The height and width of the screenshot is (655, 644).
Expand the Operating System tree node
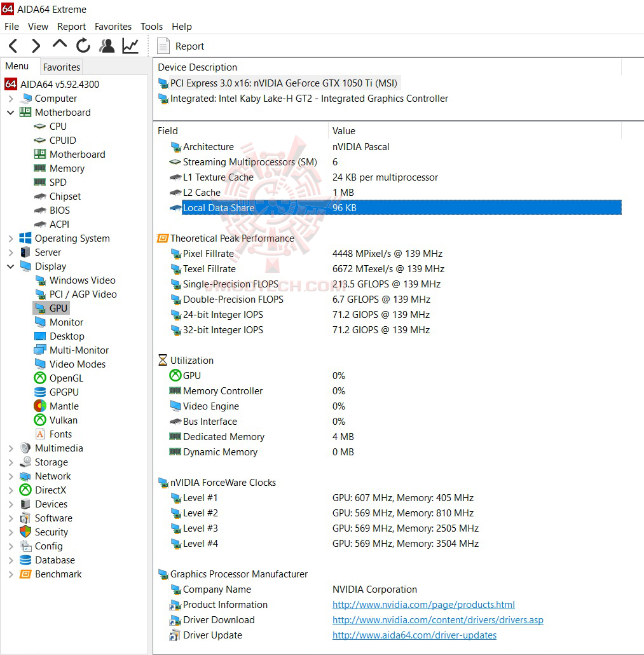(x=11, y=238)
